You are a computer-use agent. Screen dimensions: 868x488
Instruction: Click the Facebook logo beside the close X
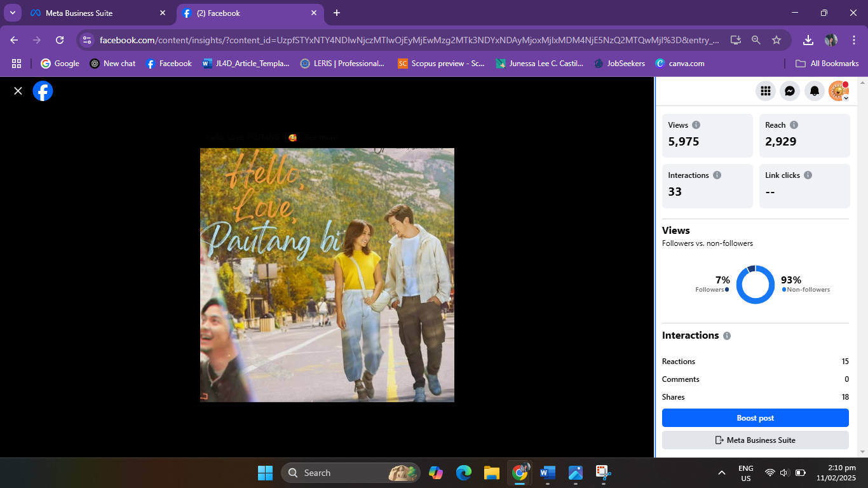click(43, 91)
